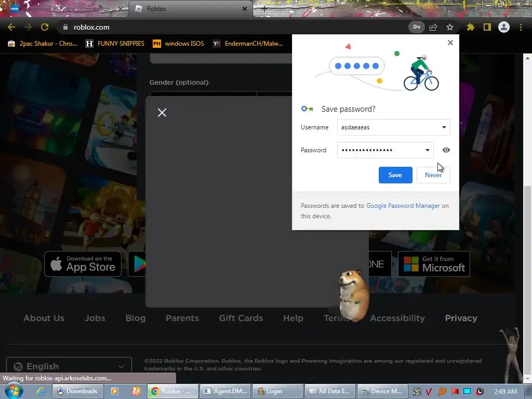Screen dimensions: 532x399
Task: Go back using the browser back arrow
Action: (x=11, y=27)
